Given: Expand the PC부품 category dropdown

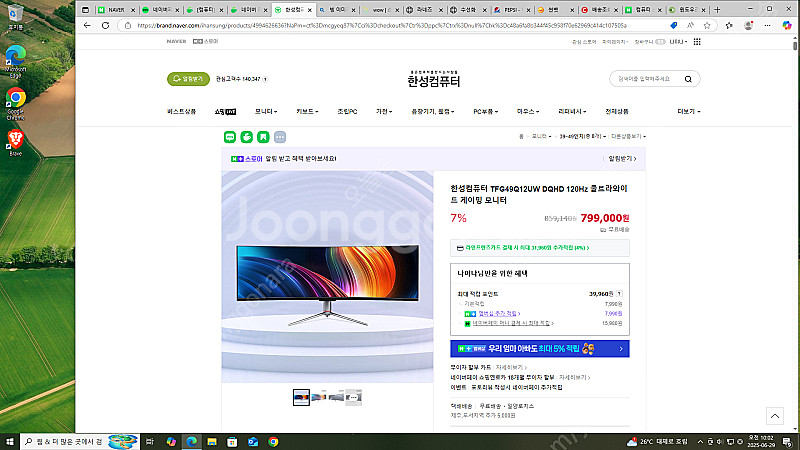Looking at the screenshot, I should (486, 111).
